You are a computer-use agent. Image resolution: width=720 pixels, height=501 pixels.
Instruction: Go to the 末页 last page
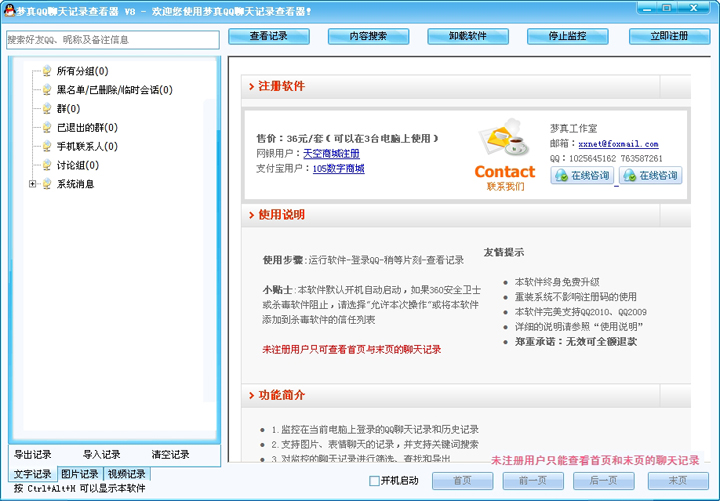[x=678, y=481]
